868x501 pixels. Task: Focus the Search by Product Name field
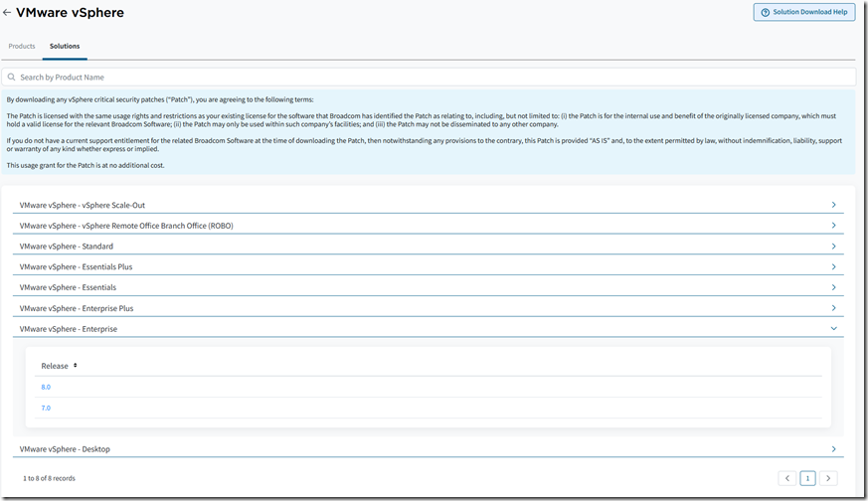coord(429,77)
